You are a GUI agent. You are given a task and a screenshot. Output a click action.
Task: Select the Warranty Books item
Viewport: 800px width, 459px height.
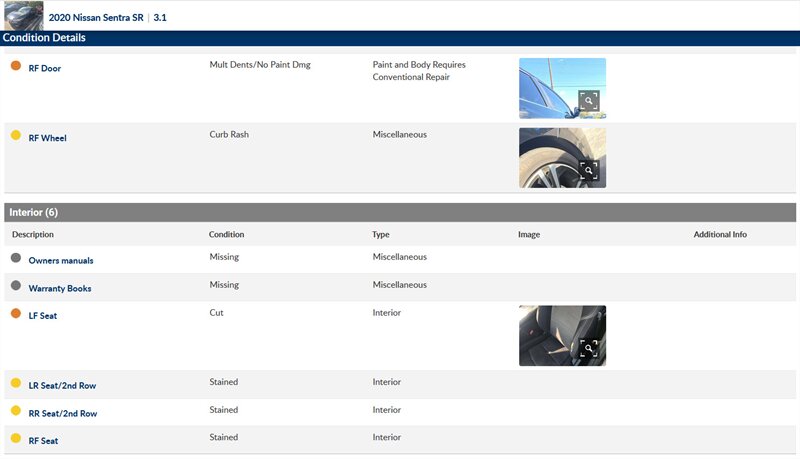pyautogui.click(x=60, y=288)
